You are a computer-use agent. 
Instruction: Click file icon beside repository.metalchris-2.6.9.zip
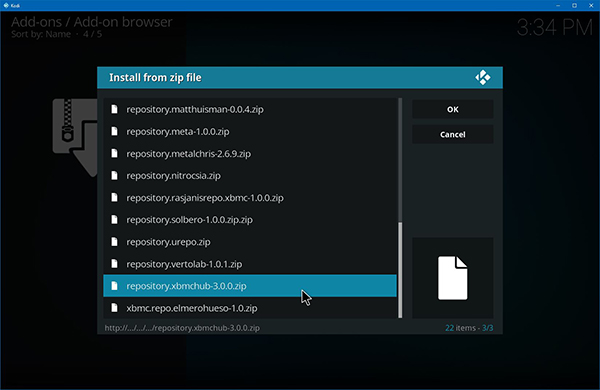point(114,154)
